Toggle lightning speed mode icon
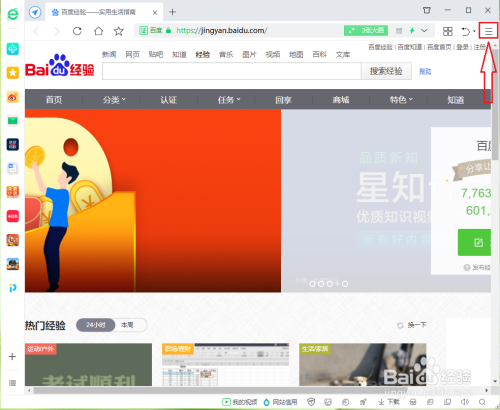The image size is (500, 410). 412,31
